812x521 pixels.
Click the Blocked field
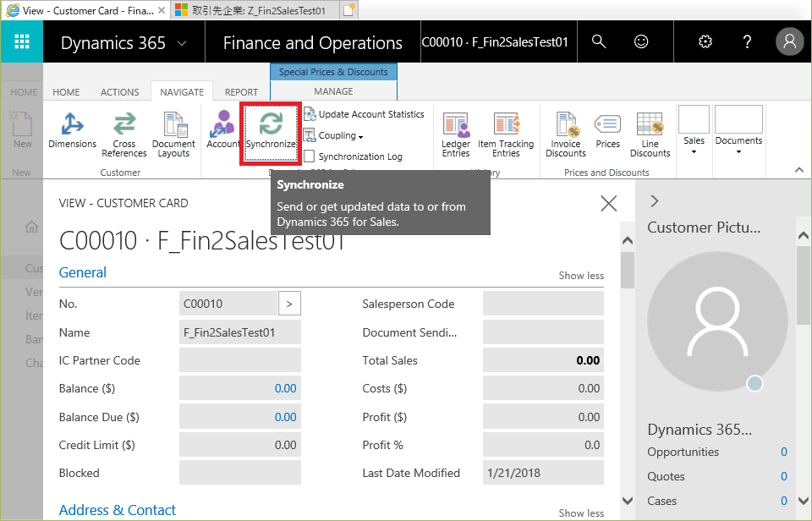239,473
